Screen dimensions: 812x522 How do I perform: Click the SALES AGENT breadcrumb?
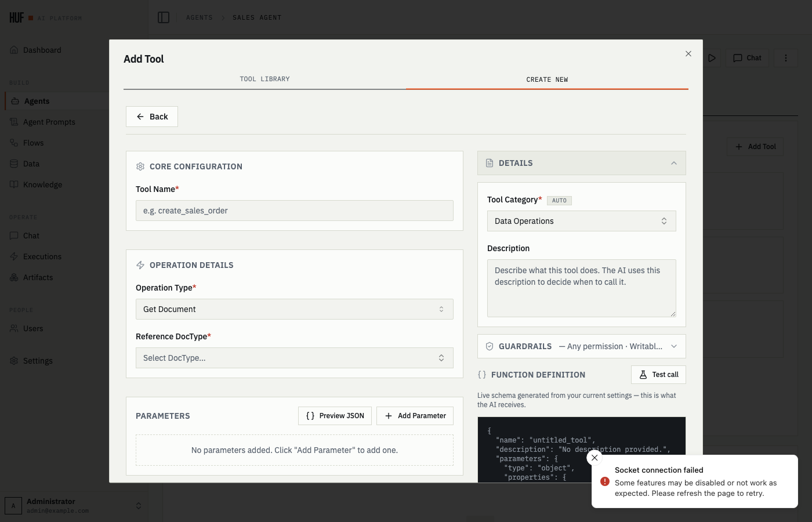click(257, 17)
